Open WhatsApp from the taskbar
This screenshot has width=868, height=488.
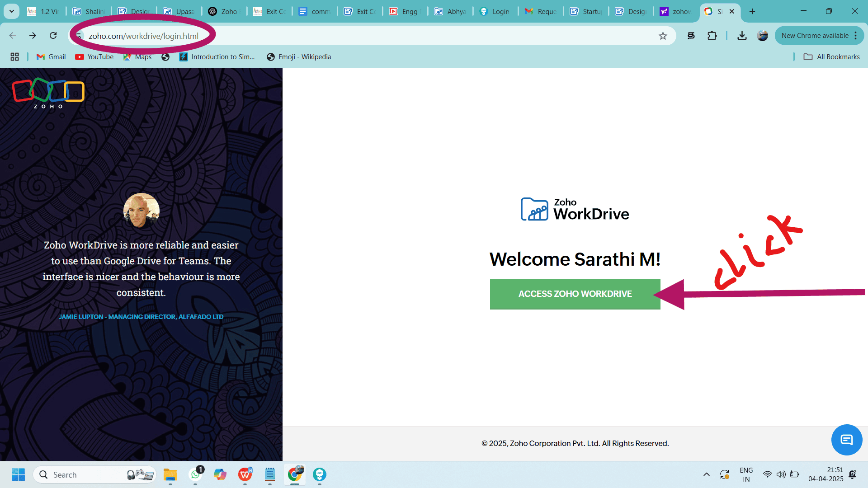[195, 474]
